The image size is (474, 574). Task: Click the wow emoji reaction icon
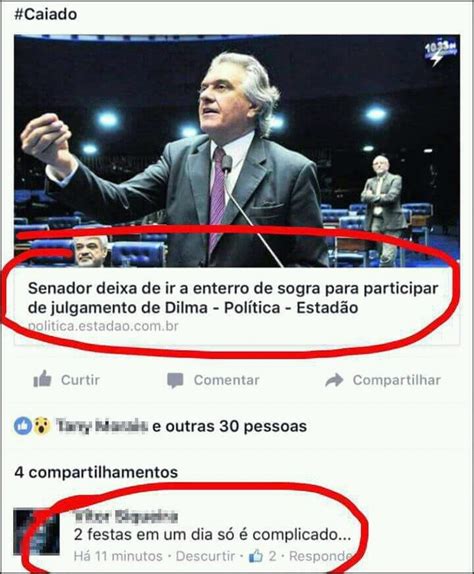pyautogui.click(x=42, y=426)
